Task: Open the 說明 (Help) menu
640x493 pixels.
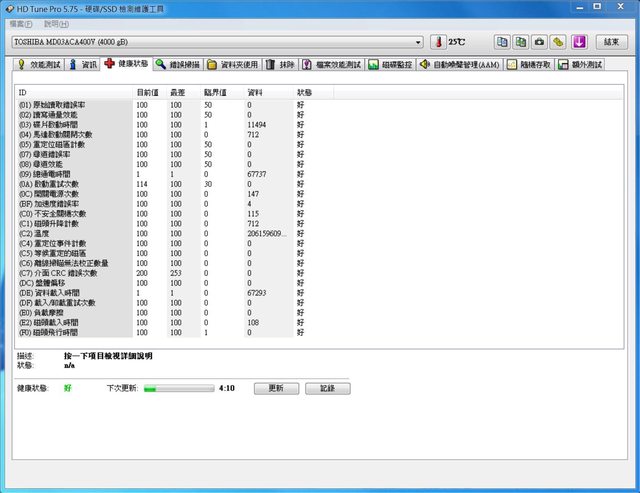Action: coord(56,23)
